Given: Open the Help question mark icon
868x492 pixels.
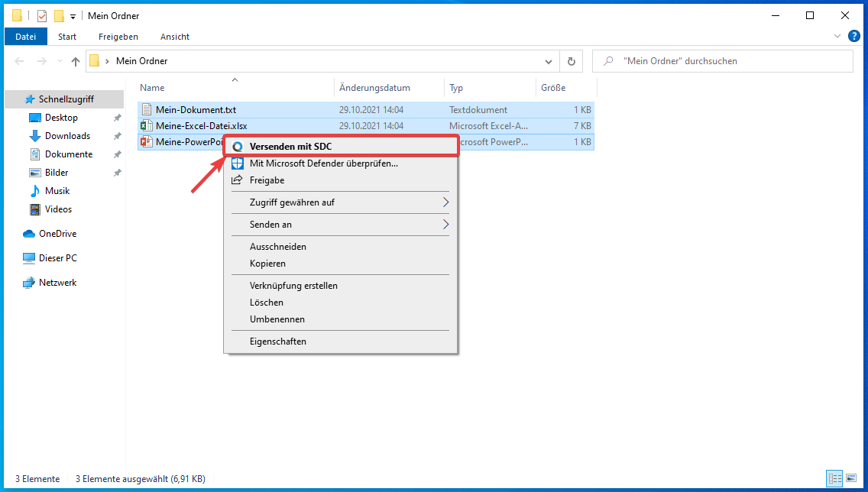Looking at the screenshot, I should 854,36.
